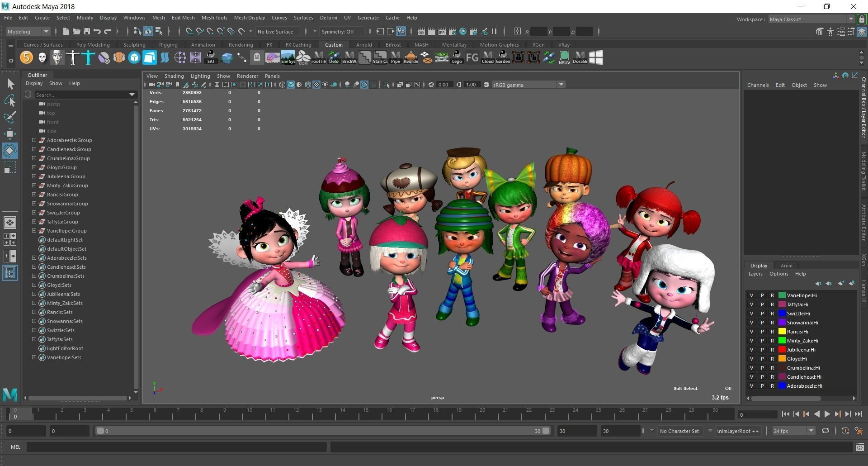This screenshot has height=466, width=868.
Task: Open the 24 fps playback speed dropdown
Action: [x=793, y=431]
